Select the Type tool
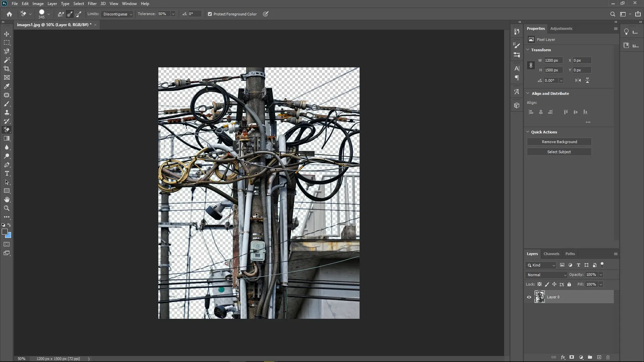 pos(7,174)
